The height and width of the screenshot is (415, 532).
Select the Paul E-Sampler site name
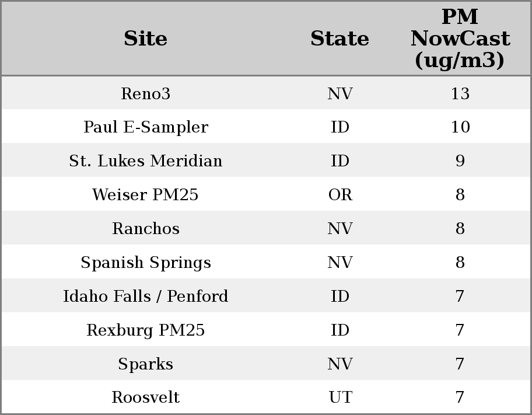[x=145, y=127]
